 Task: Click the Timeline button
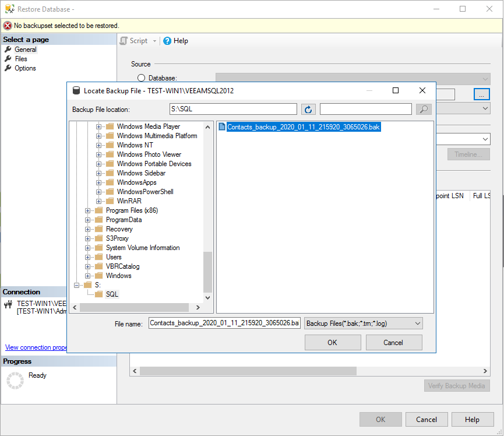coord(468,154)
